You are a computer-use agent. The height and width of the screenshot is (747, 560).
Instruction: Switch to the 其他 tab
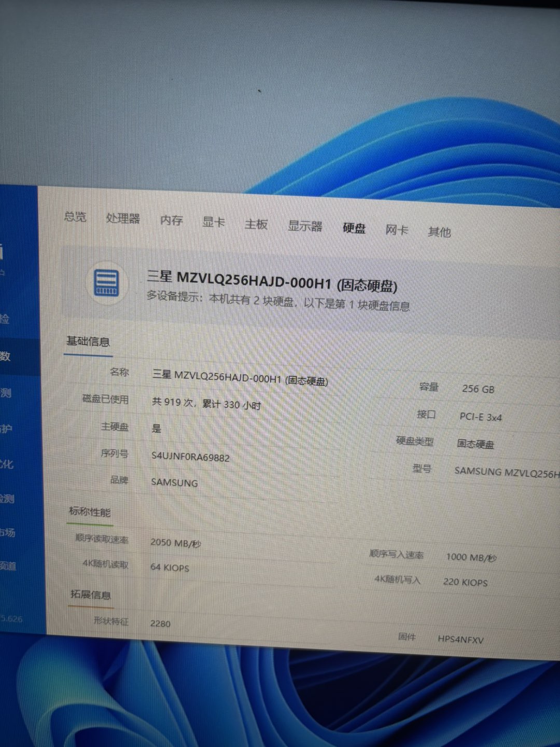439,232
